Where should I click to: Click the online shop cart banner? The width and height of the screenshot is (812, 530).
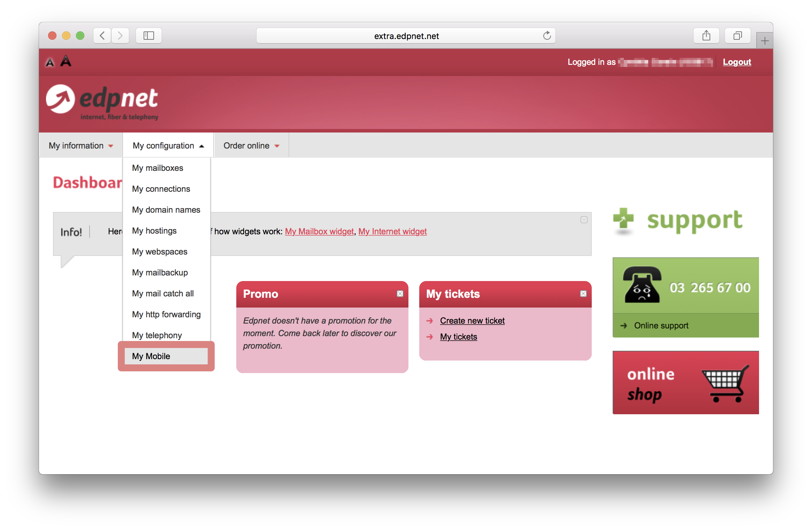tap(685, 383)
